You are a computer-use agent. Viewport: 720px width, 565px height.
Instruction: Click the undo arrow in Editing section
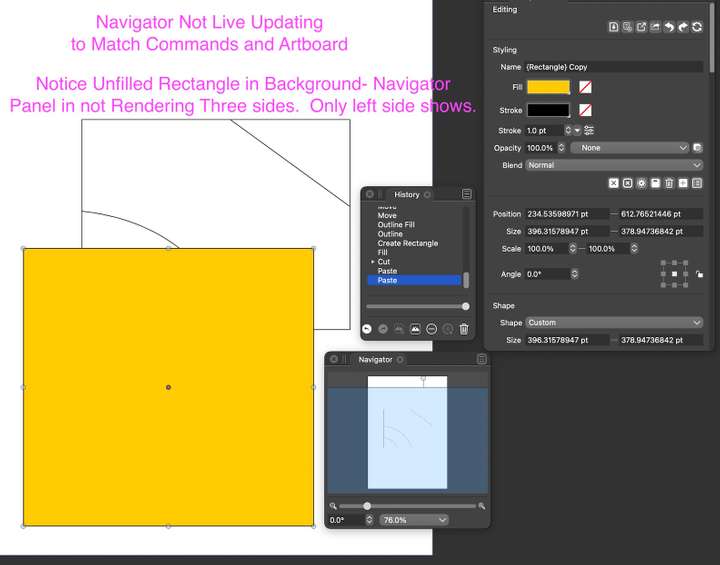click(x=669, y=27)
